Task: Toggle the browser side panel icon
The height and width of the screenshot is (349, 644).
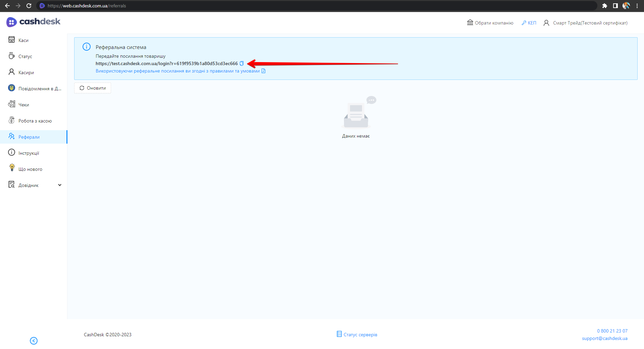Action: [x=615, y=6]
